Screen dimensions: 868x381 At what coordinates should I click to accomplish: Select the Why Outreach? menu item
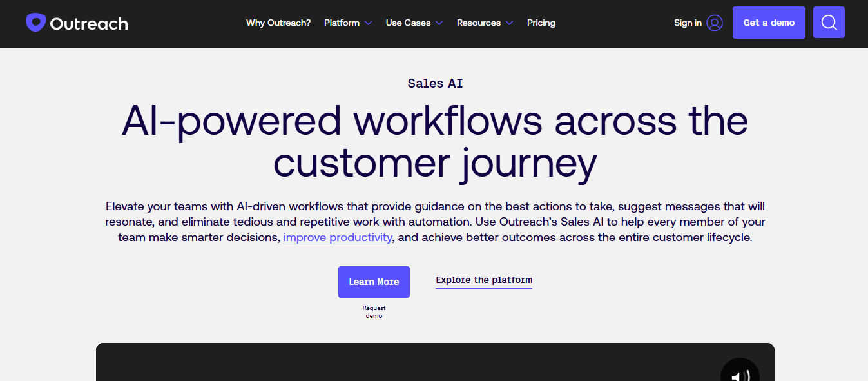278,23
